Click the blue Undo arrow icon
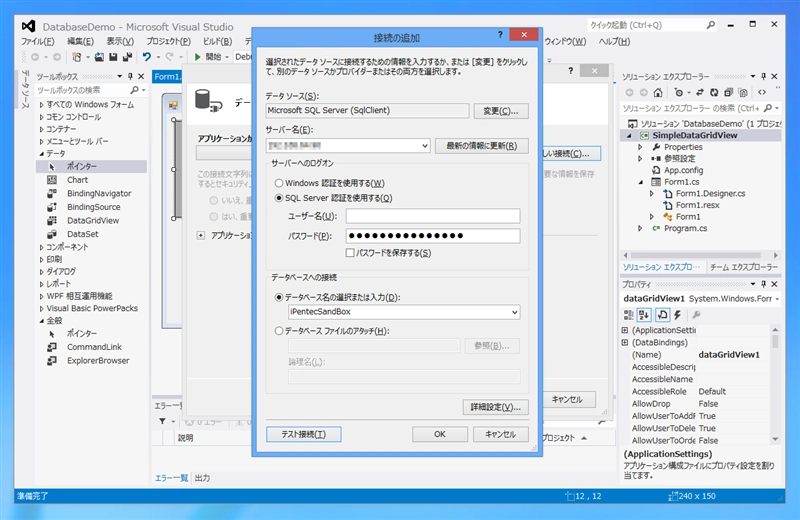800x520 pixels. click(147, 57)
